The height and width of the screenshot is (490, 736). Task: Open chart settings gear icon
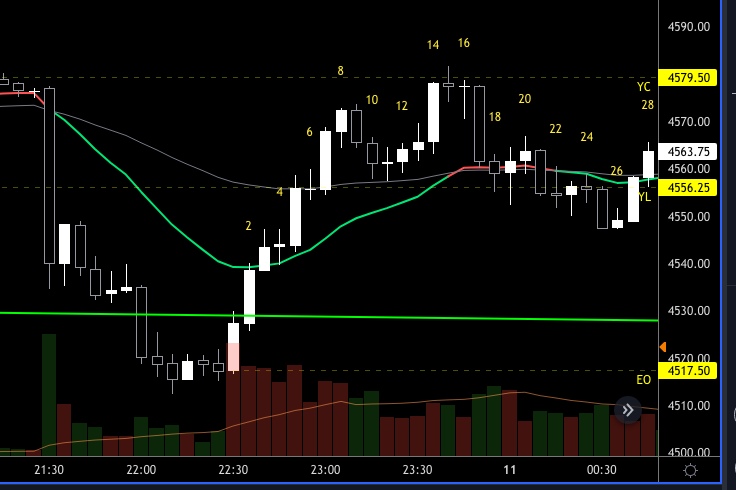pyautogui.click(x=690, y=470)
